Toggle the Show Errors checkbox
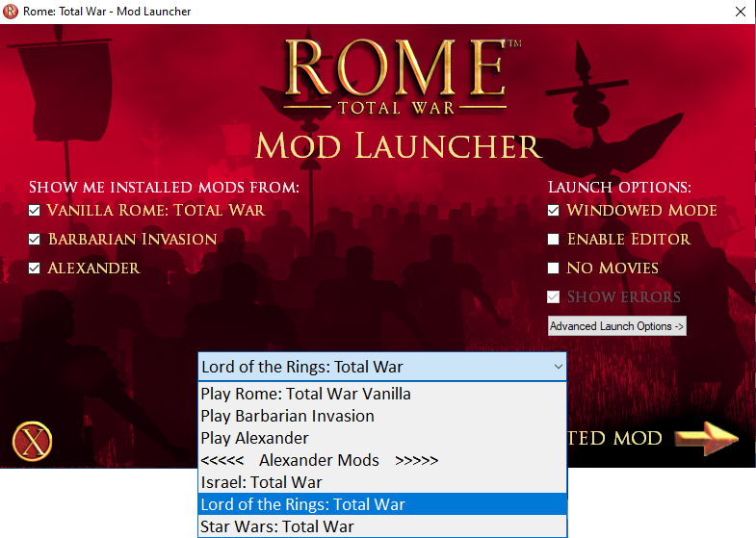756x538 pixels. [x=554, y=297]
